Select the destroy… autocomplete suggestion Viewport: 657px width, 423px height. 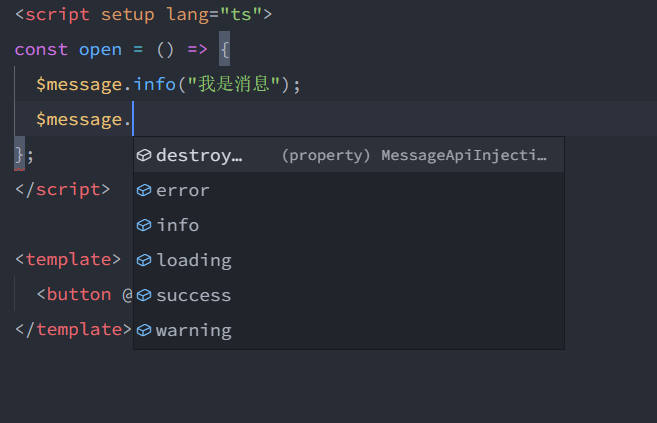pos(199,155)
